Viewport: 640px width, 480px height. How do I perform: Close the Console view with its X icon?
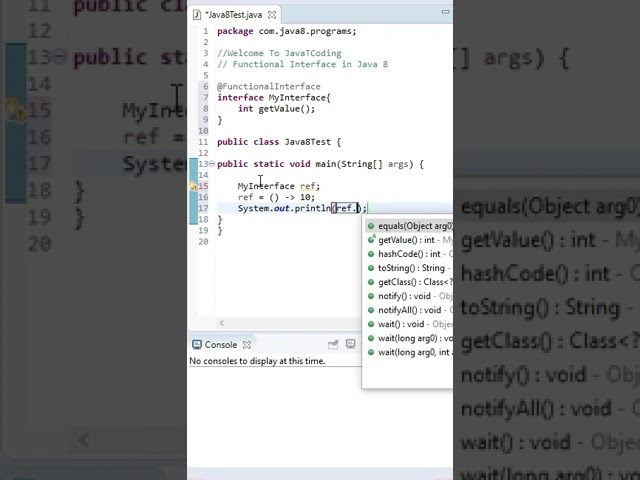click(x=247, y=345)
